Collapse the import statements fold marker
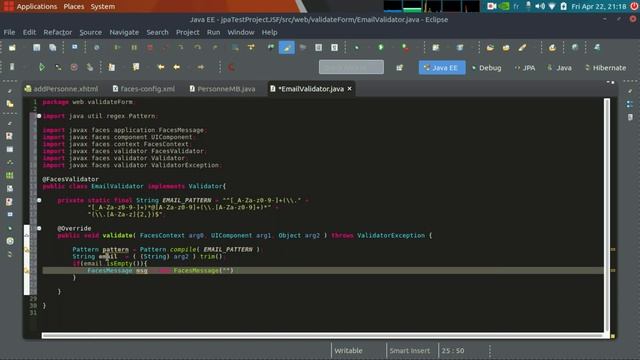 (39, 116)
